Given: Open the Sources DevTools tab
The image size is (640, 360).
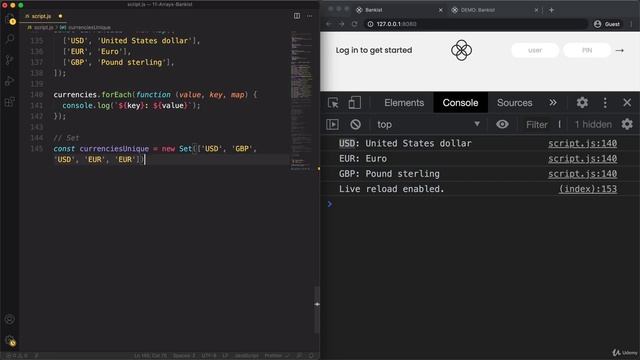Looking at the screenshot, I should pyautogui.click(x=514, y=102).
